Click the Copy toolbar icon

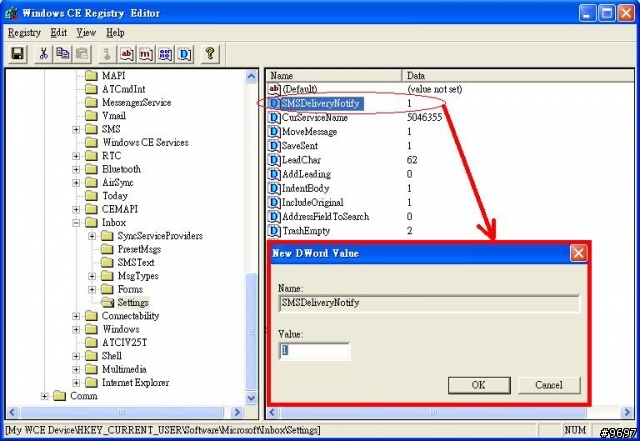pos(63,53)
